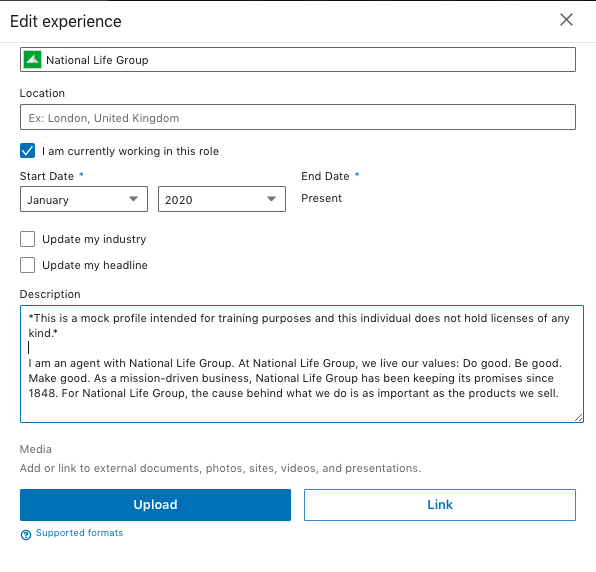Image resolution: width=596 pixels, height=572 pixels.
Task: Click the Description field label
Action: pyautogui.click(x=50, y=294)
